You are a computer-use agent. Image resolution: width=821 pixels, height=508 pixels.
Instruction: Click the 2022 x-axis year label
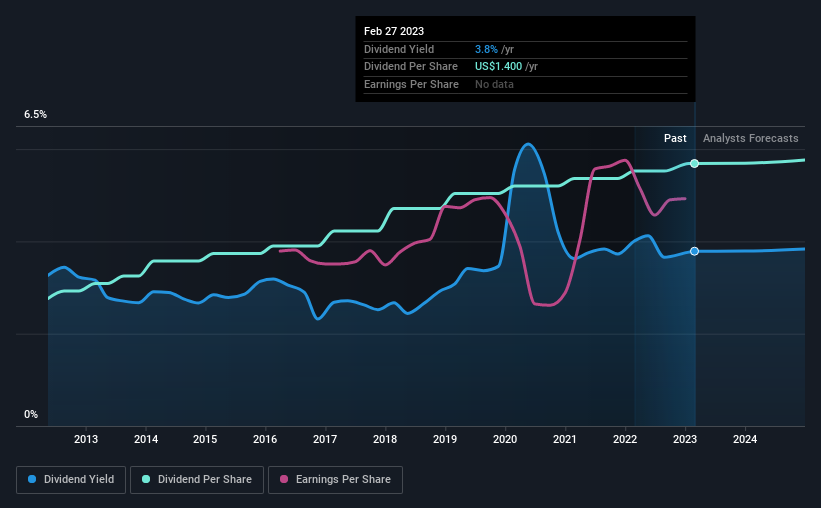click(625, 439)
